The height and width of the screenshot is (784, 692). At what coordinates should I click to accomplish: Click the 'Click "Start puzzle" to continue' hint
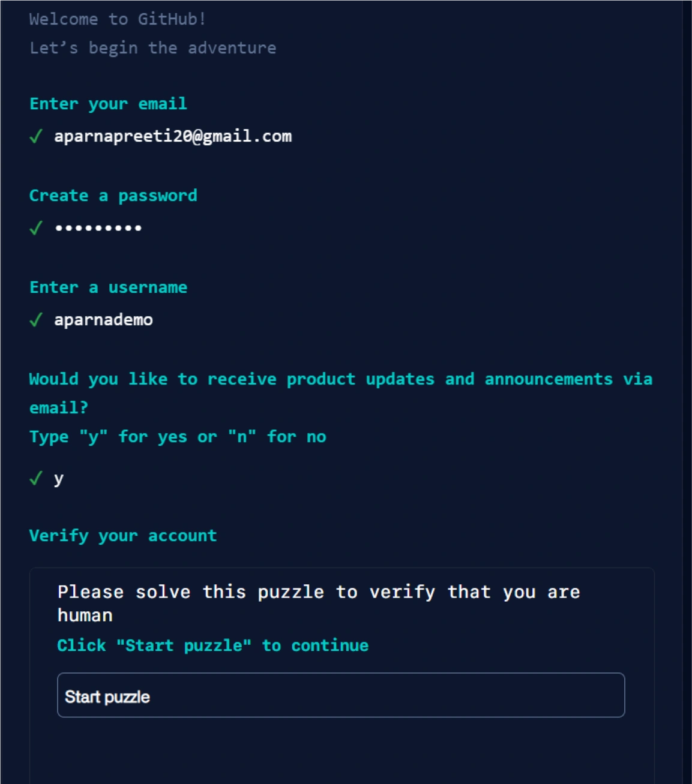point(212,645)
